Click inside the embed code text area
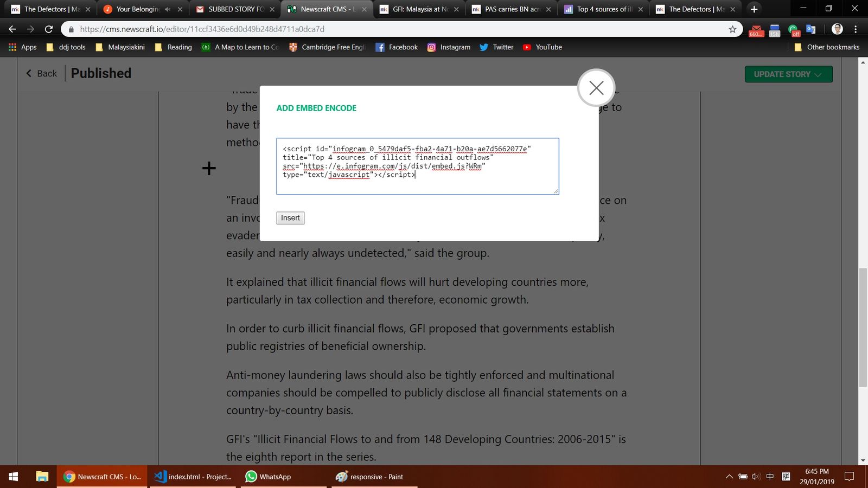 pos(417,166)
